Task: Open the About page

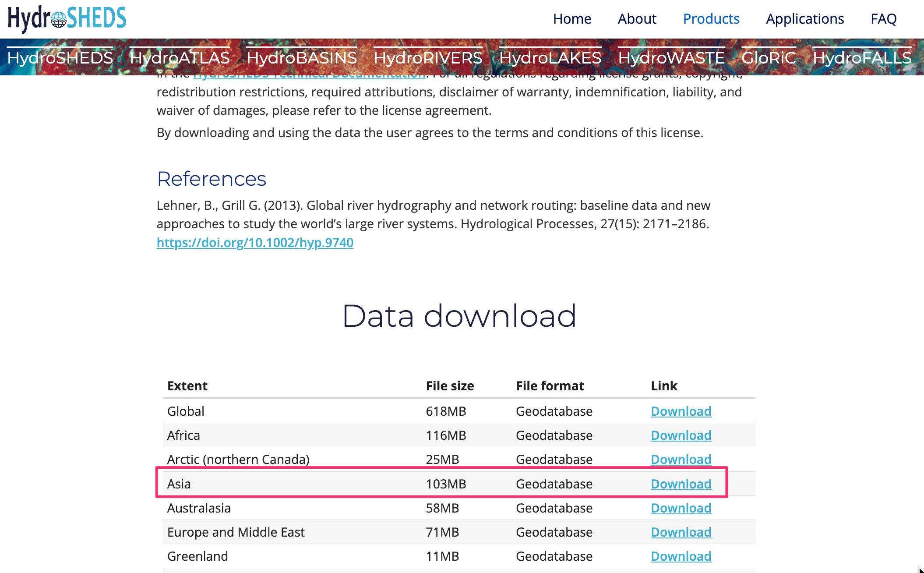Action: pyautogui.click(x=637, y=19)
